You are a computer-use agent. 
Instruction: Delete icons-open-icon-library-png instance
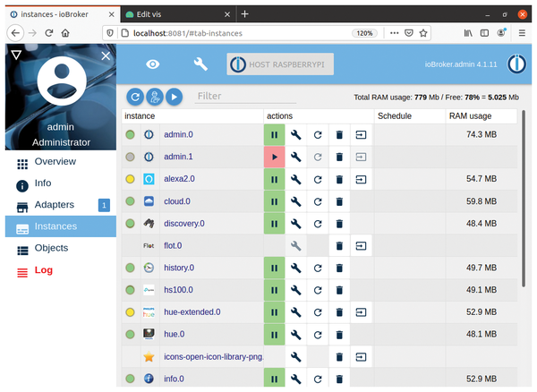click(339, 357)
